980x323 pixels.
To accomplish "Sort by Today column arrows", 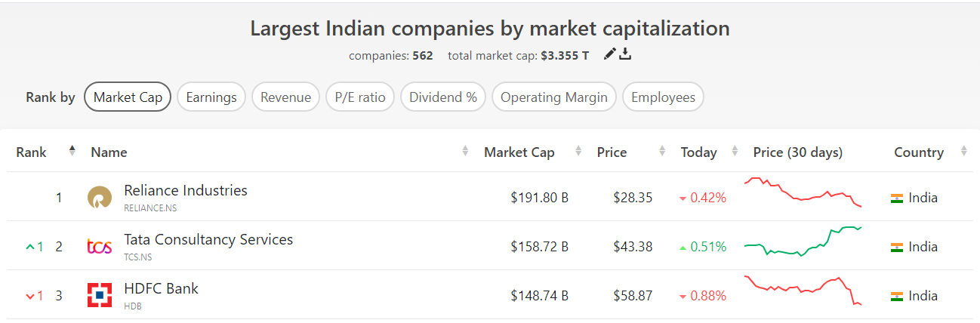I will (x=735, y=152).
